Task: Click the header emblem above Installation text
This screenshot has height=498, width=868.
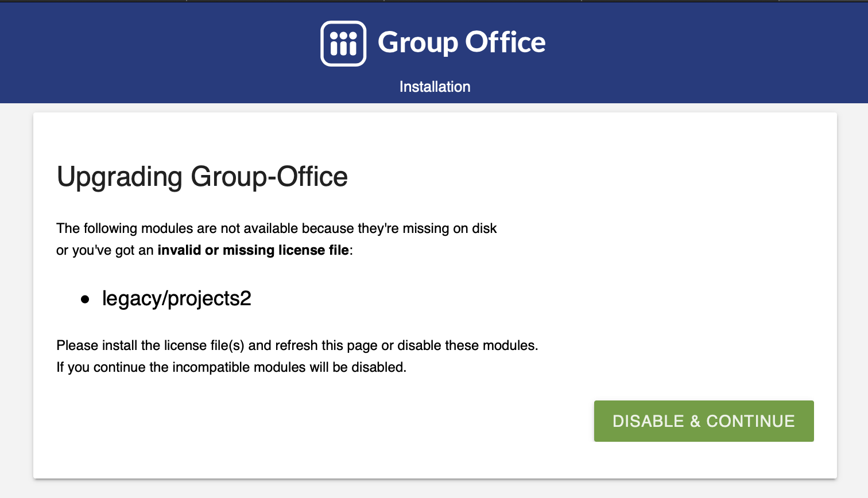Action: click(343, 42)
